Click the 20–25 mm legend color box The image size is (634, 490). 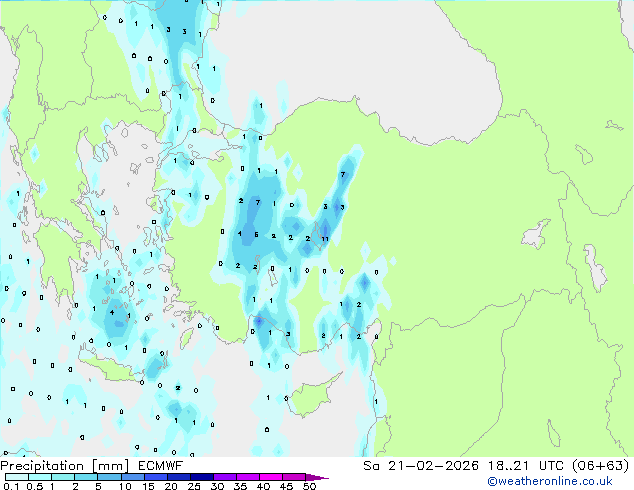coord(178,477)
